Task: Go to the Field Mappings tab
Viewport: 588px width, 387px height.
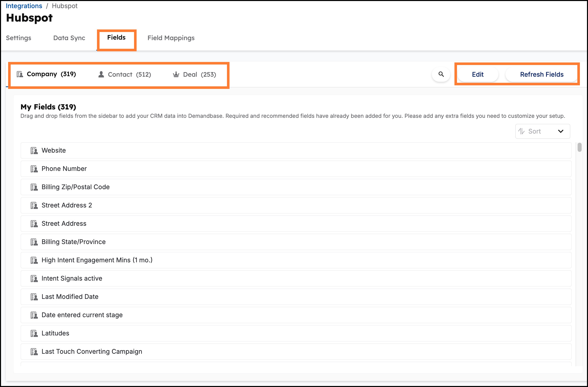Action: click(x=171, y=38)
